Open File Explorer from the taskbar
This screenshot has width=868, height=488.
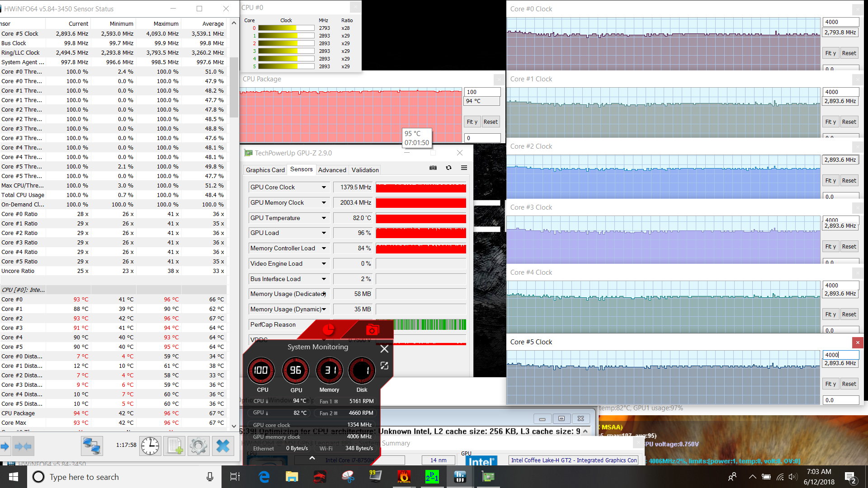[x=292, y=477]
